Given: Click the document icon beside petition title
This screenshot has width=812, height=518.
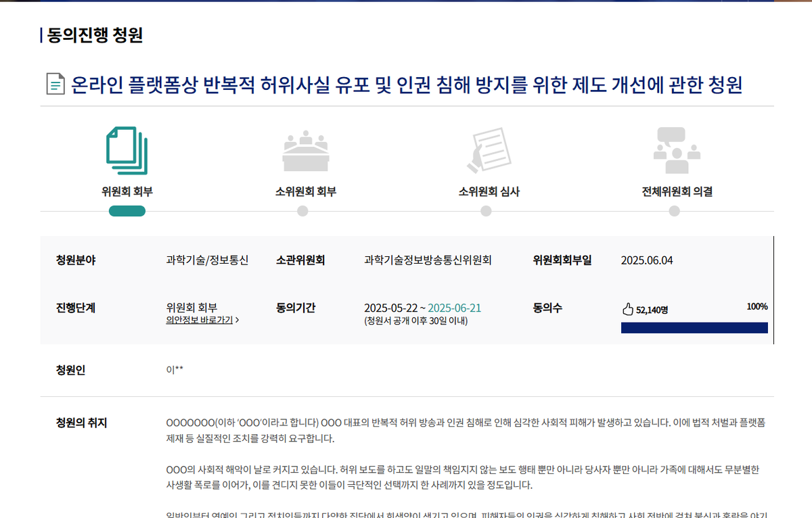Looking at the screenshot, I should coord(55,85).
